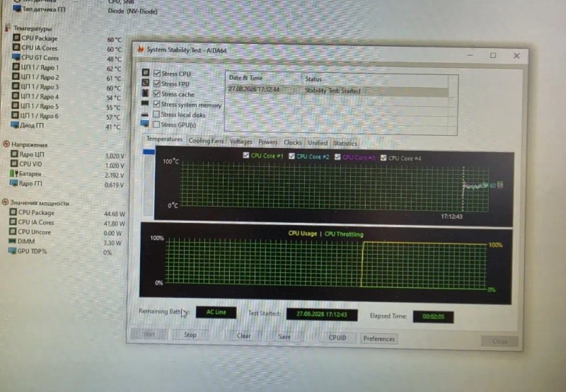Click the Stop button

[190, 335]
